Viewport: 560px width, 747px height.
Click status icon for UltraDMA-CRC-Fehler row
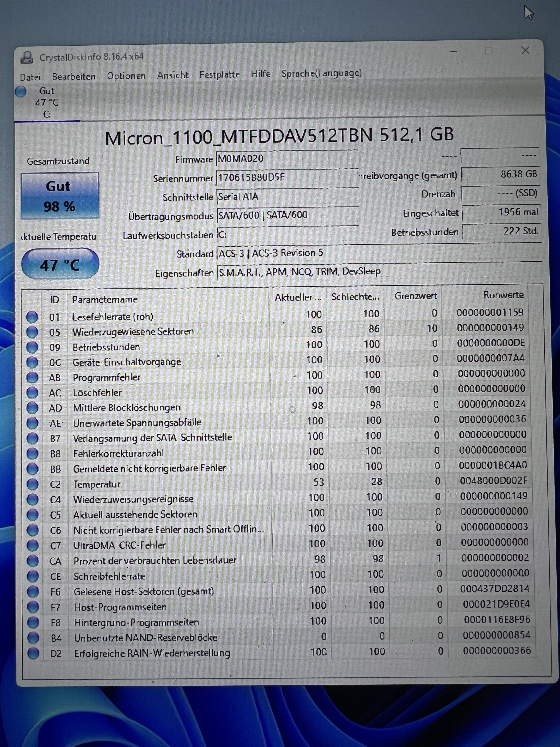pos(33,545)
